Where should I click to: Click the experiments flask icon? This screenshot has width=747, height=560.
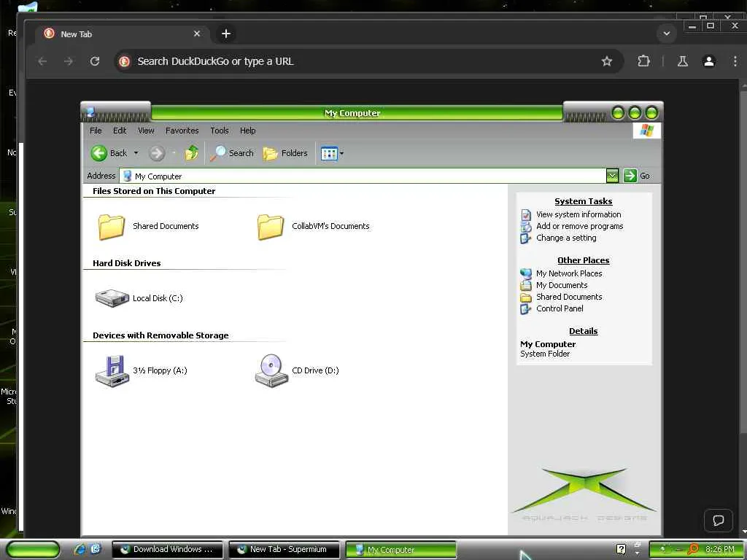pyautogui.click(x=682, y=61)
